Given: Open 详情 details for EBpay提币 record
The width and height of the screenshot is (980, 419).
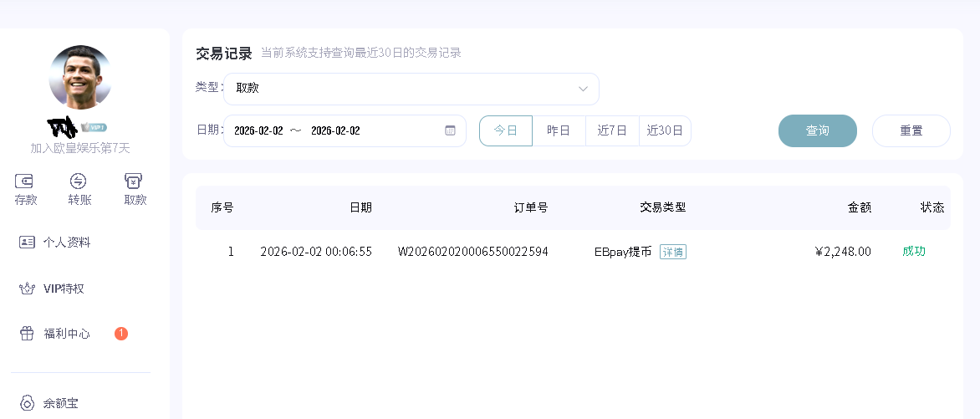Looking at the screenshot, I should 672,252.
